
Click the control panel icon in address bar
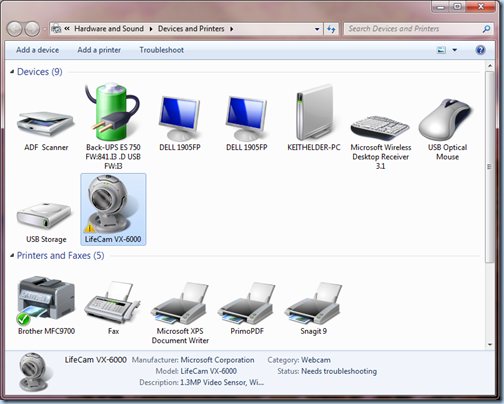click(x=56, y=29)
